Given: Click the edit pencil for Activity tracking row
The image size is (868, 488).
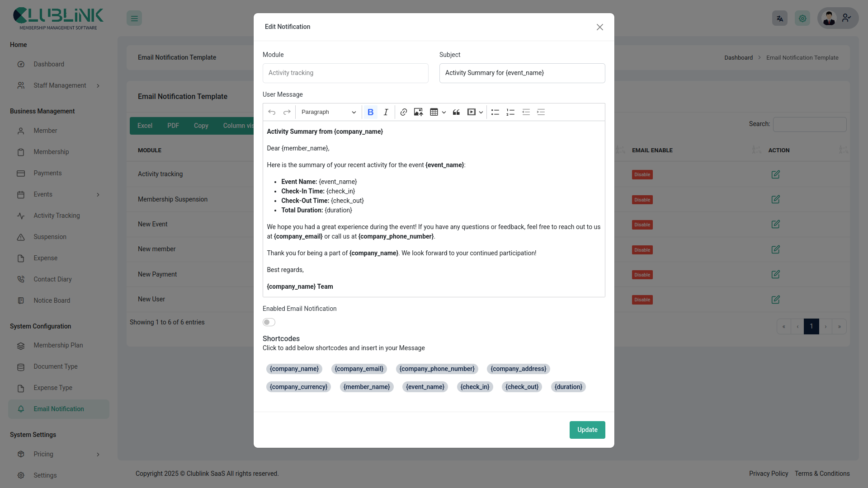Looking at the screenshot, I should pos(776,174).
